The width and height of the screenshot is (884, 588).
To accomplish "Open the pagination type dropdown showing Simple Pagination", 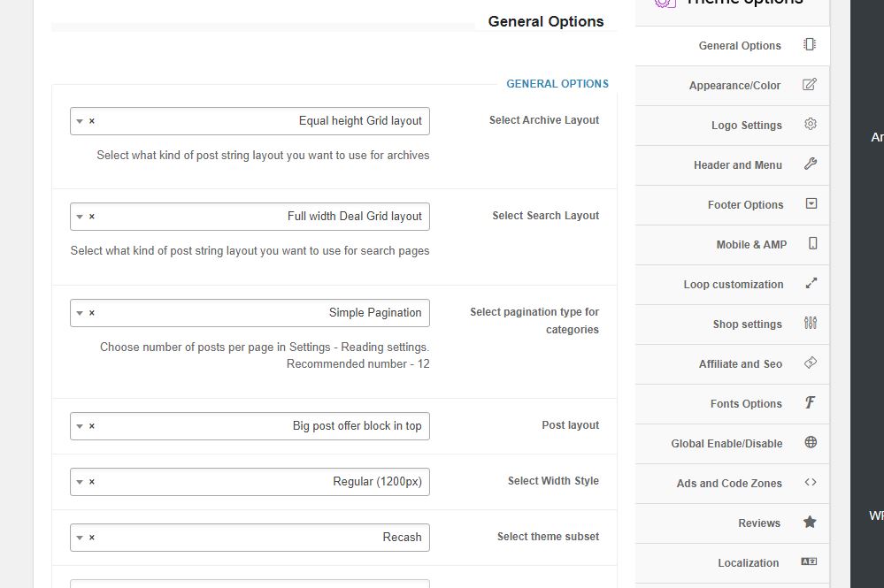I will pyautogui.click(x=250, y=313).
